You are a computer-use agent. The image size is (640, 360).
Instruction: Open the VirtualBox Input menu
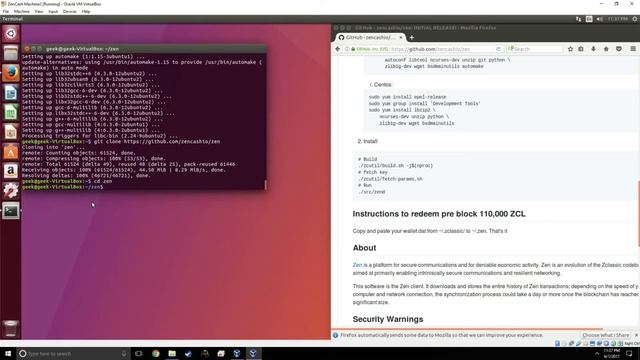tap(53, 11)
